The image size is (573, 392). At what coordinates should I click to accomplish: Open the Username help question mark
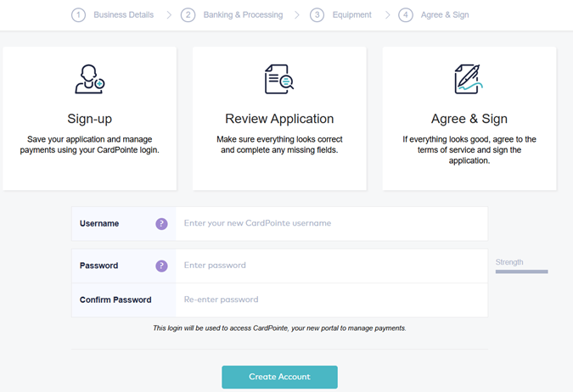click(x=161, y=224)
